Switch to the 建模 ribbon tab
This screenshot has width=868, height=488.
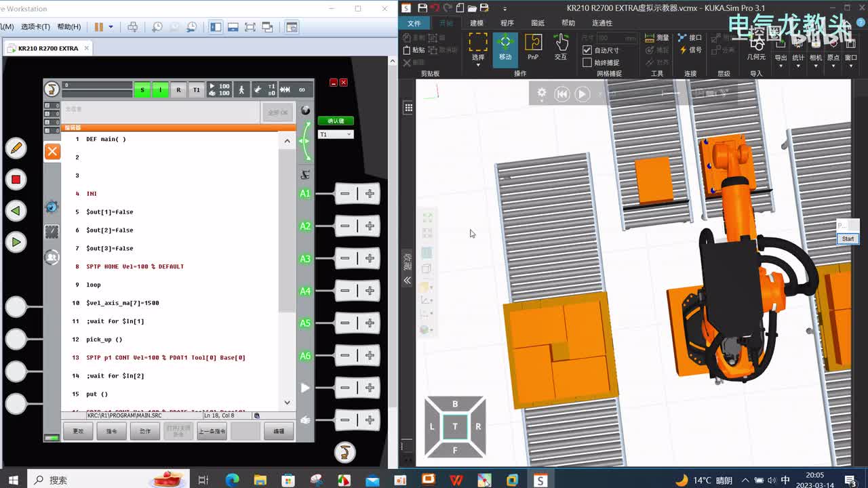[x=477, y=23]
